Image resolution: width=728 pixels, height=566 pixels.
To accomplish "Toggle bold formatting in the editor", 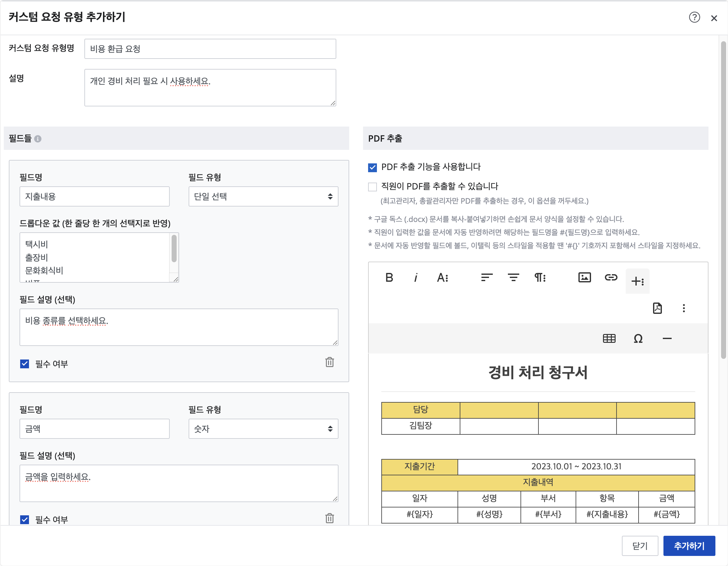I will 389,278.
